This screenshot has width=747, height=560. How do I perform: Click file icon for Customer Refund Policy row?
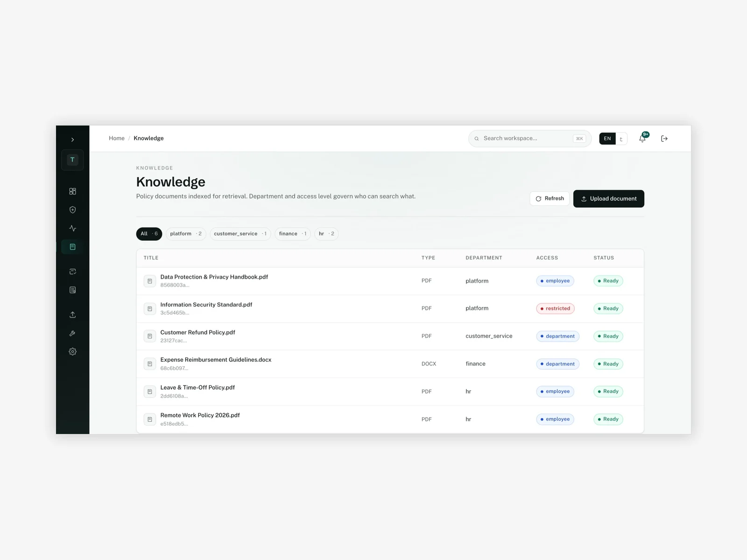click(149, 336)
